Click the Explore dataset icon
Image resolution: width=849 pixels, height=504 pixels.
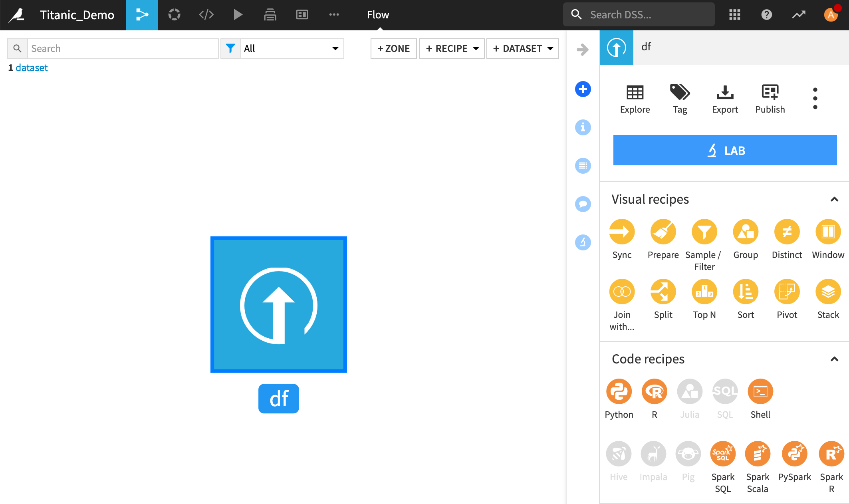[x=635, y=93]
